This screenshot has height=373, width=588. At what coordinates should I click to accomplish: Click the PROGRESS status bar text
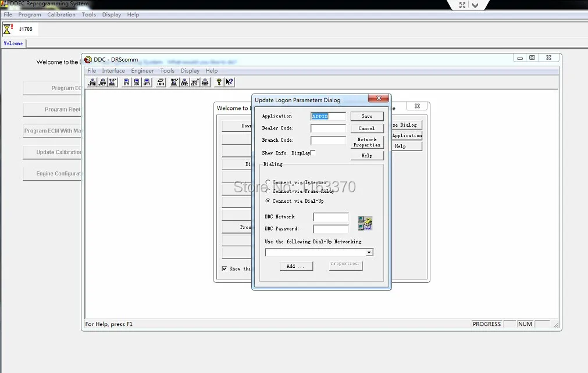[x=487, y=324]
